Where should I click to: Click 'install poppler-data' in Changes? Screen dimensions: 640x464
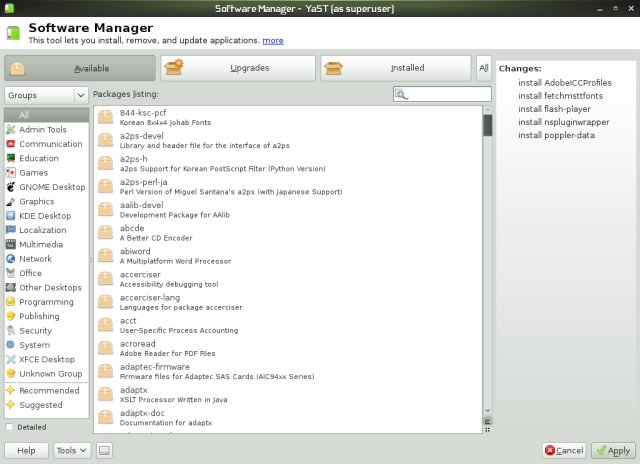556,135
